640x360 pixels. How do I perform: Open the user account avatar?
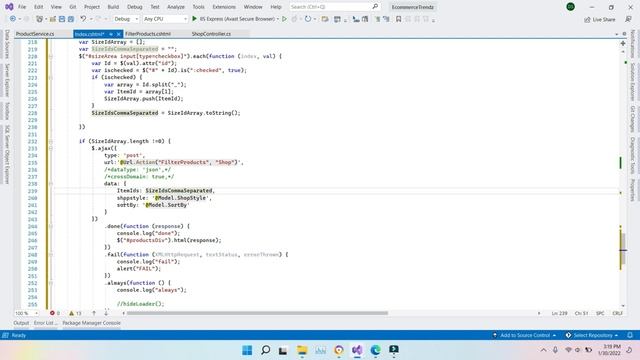[x=571, y=7]
